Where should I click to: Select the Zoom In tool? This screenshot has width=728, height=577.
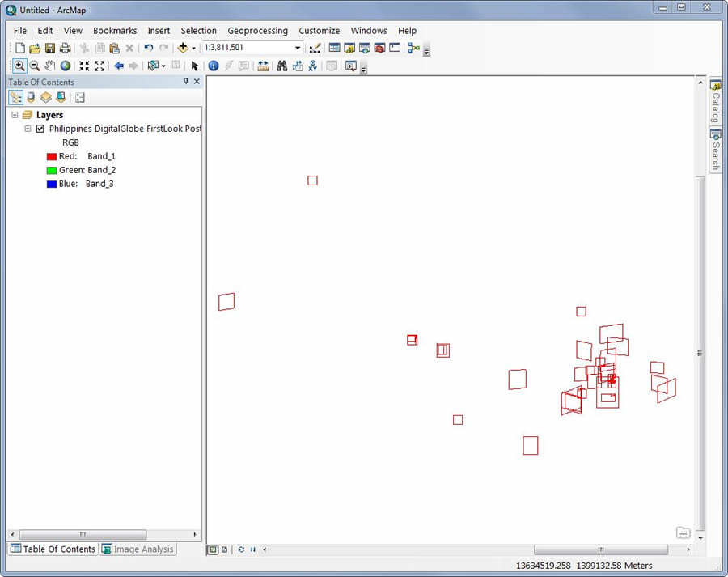pyautogui.click(x=19, y=66)
